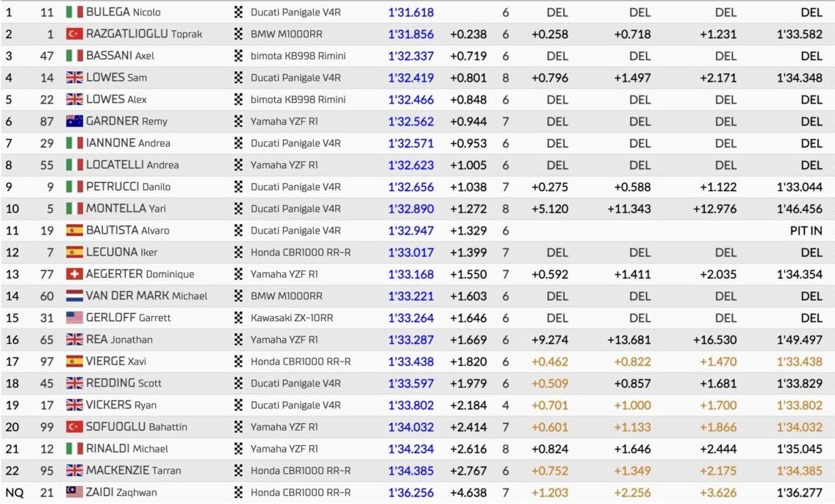835x504 pixels.
Task: Select rider name PETRUCCI Danilo
Action: pos(129,187)
